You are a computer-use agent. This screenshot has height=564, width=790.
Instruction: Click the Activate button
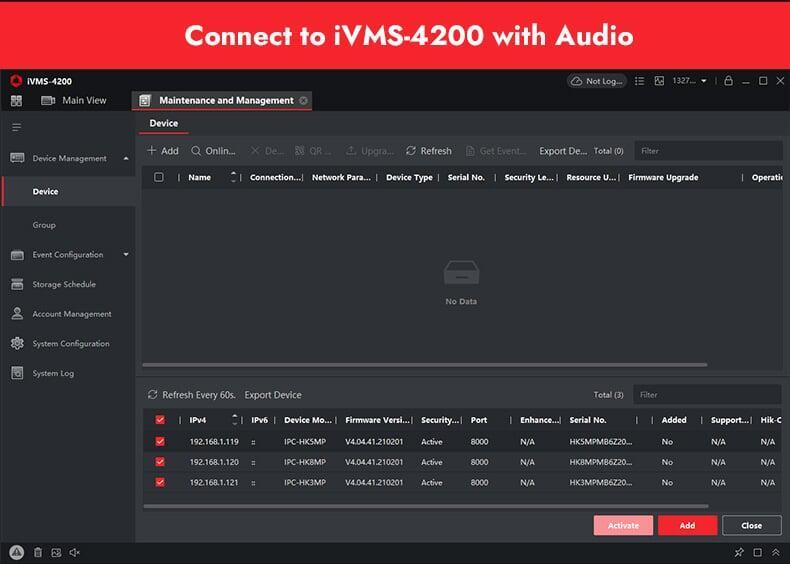point(623,525)
